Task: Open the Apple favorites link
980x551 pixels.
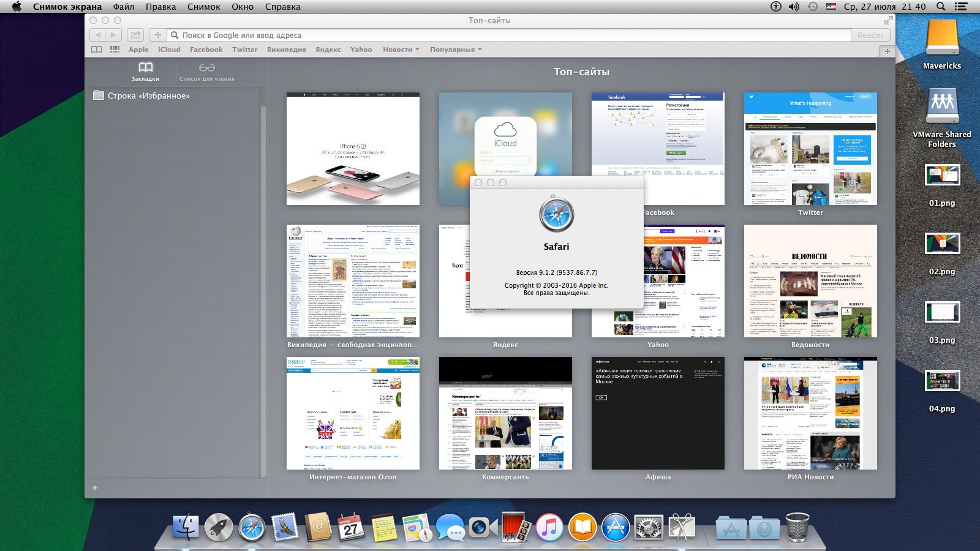Action: click(138, 50)
